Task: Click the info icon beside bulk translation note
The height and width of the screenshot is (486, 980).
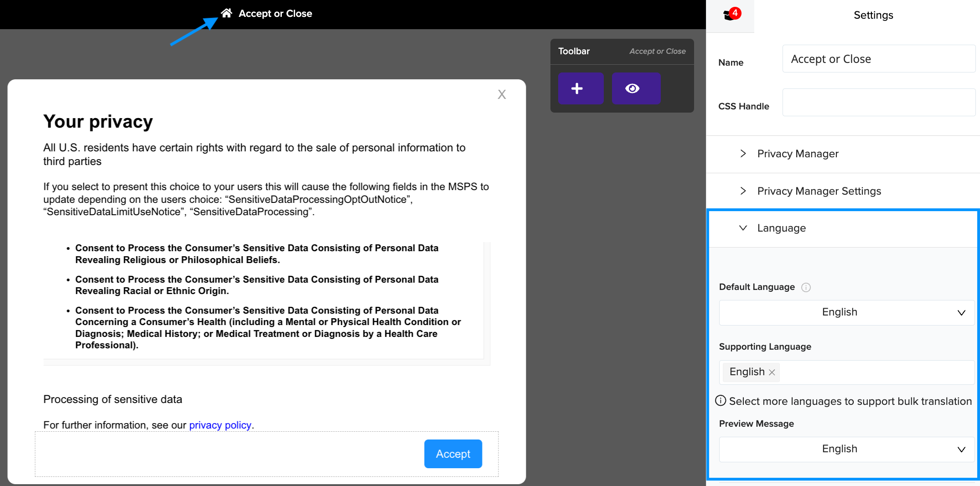Action: (721, 401)
